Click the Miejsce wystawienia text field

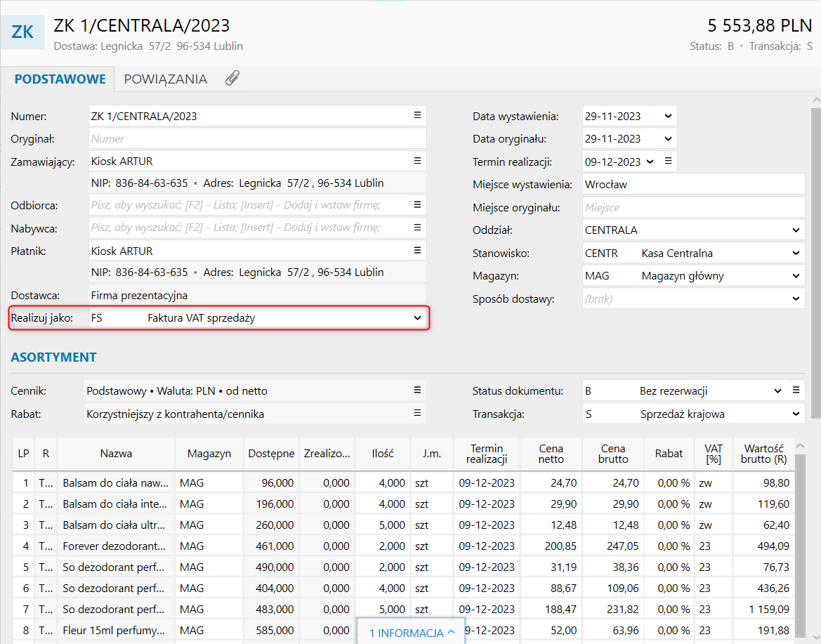click(x=692, y=185)
